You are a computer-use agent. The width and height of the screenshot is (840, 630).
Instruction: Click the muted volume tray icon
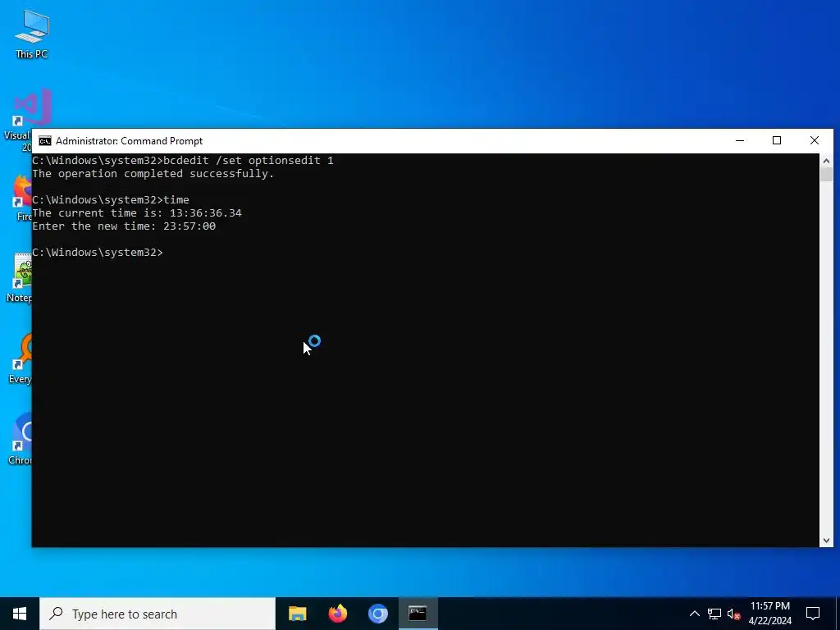[734, 614]
